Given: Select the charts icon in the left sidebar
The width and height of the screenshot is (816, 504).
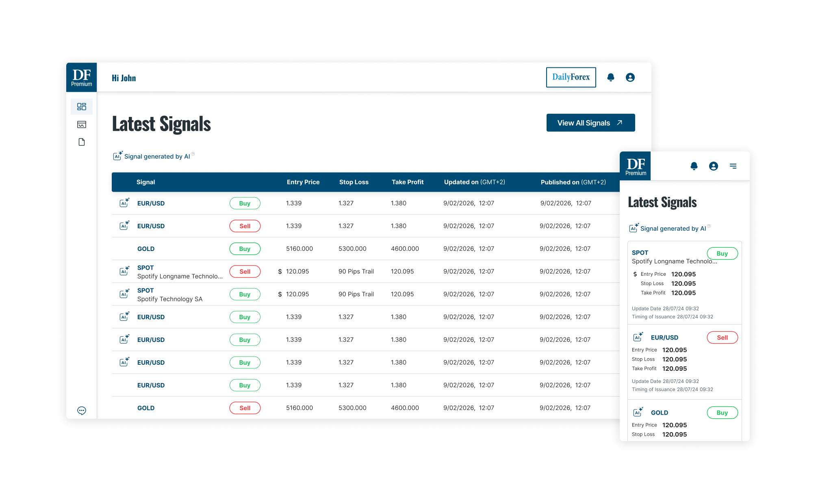Looking at the screenshot, I should (81, 124).
